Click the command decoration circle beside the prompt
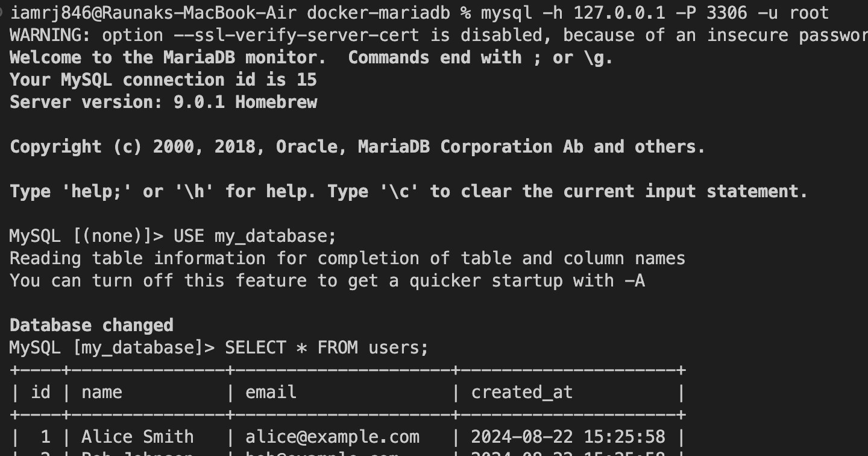Viewport: 868px width, 456px height. pos(2,12)
